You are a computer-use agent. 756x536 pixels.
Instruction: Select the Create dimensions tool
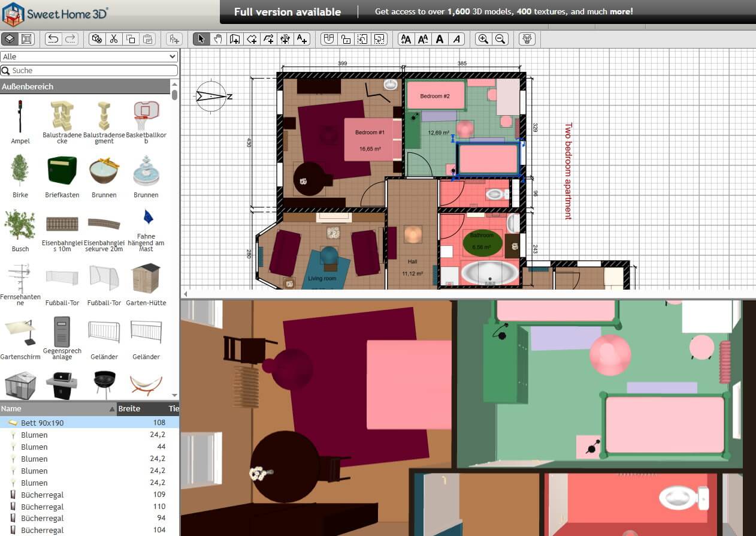pos(285,39)
